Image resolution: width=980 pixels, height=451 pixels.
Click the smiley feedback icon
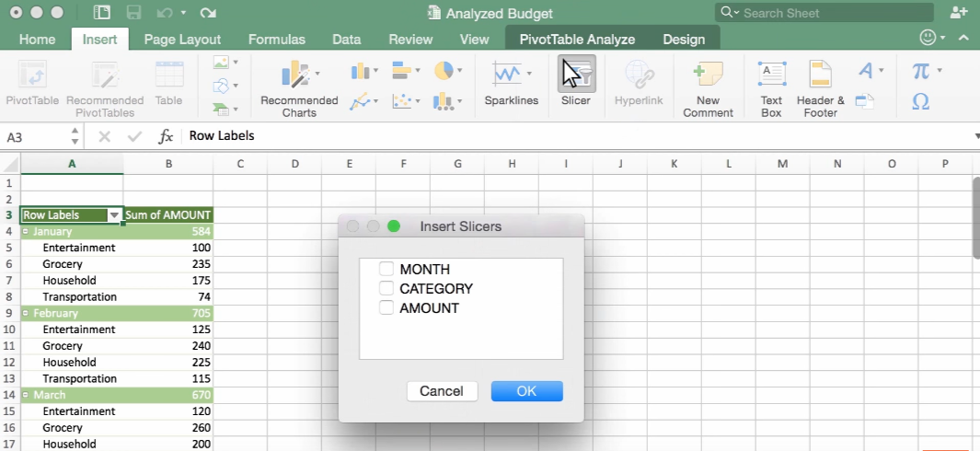928,38
